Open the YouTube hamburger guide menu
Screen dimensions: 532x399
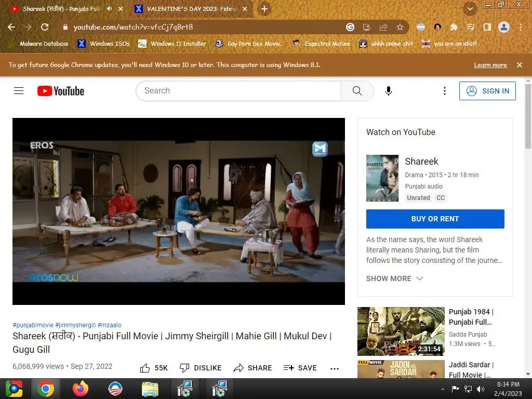[19, 91]
